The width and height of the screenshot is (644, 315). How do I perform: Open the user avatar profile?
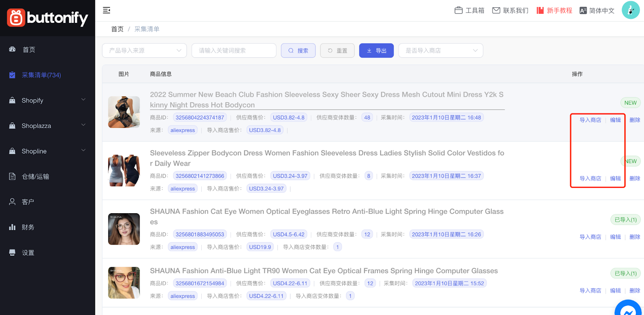(x=630, y=10)
